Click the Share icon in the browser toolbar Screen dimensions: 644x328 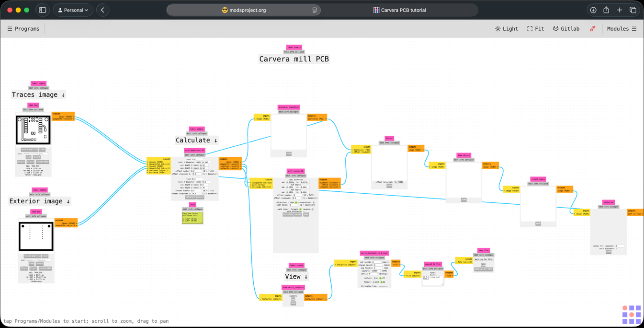click(x=606, y=10)
